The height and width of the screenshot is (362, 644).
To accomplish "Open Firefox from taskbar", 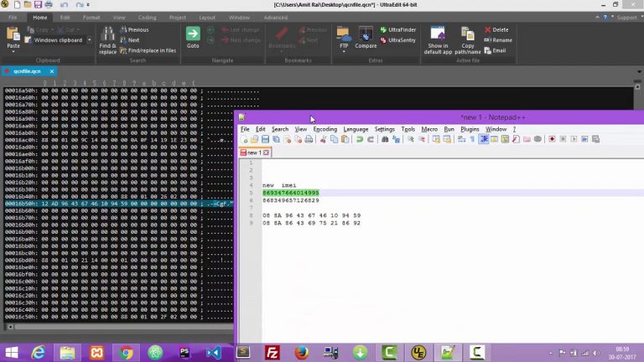I will pyautogui.click(x=302, y=353).
